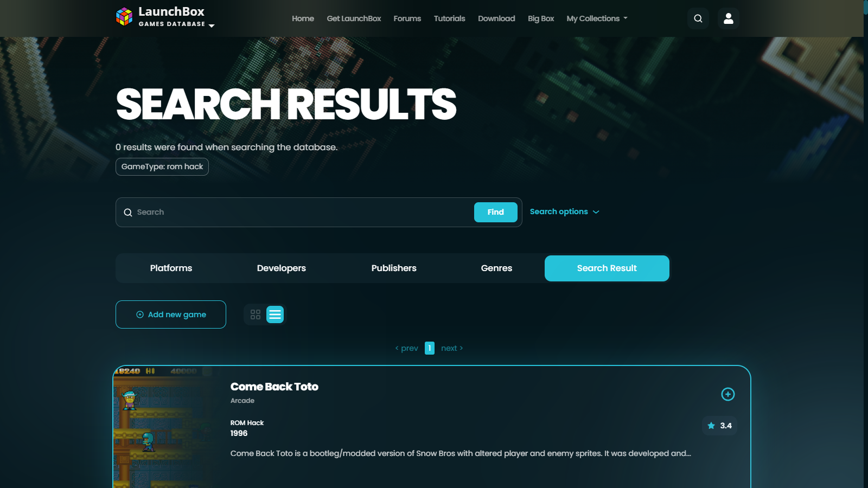
Task: Open the My Collections dropdown menu
Action: pyautogui.click(x=597, y=18)
